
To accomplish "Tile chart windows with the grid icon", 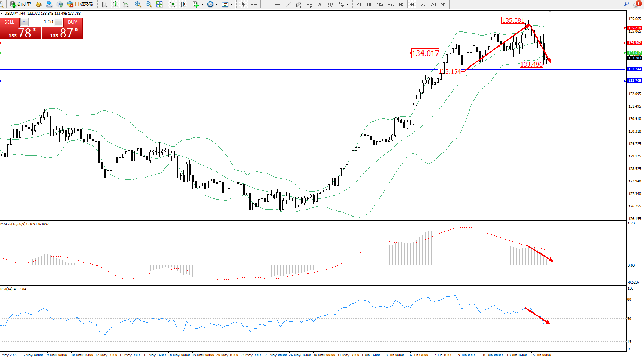I will [x=159, y=4].
